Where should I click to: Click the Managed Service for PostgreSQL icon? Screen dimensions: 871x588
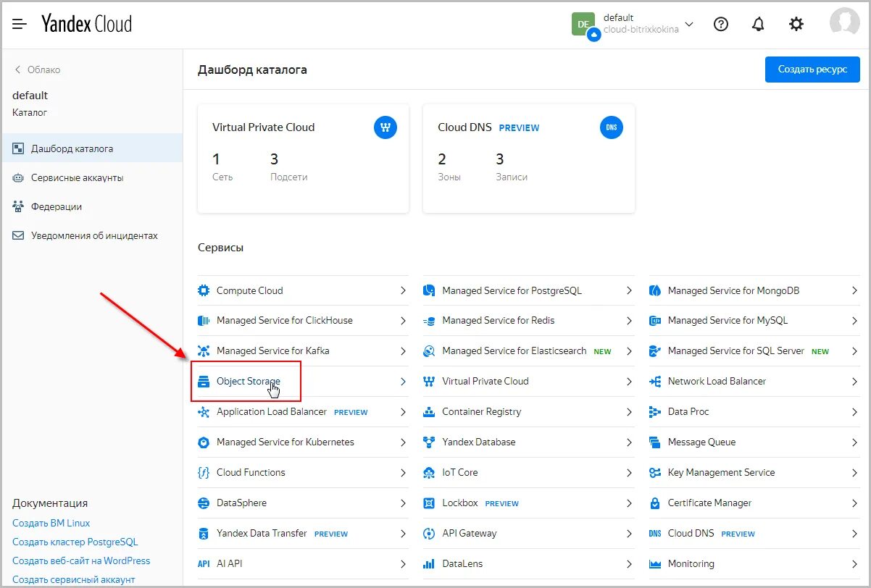pos(429,290)
